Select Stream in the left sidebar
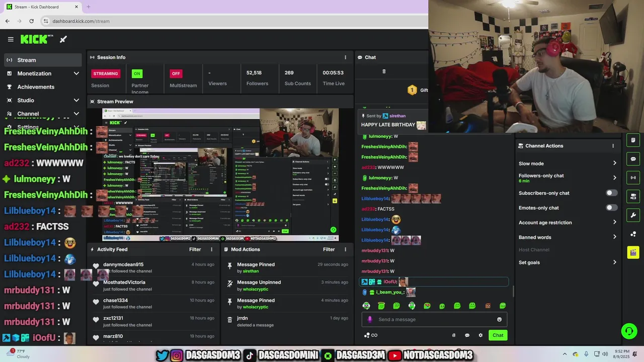 pos(43,60)
